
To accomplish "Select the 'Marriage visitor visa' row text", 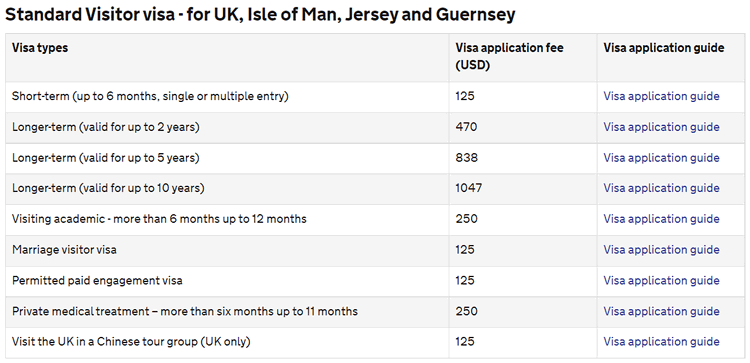I will tap(64, 250).
